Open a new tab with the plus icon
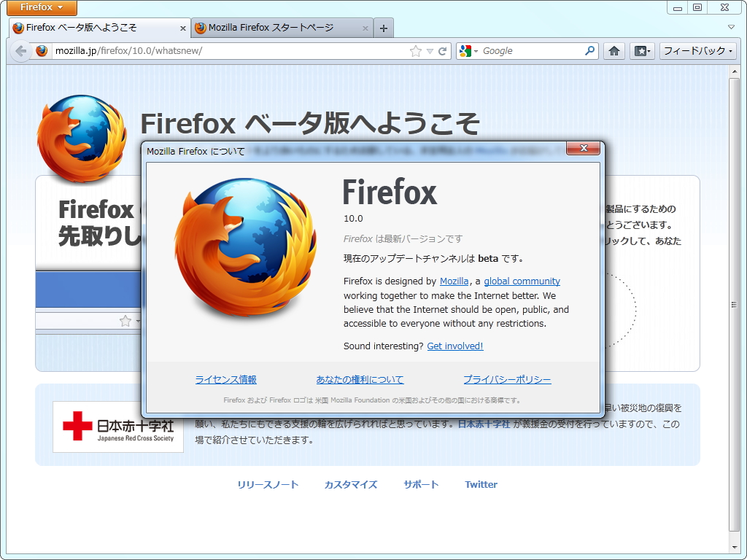The width and height of the screenshot is (747, 560). (383, 27)
